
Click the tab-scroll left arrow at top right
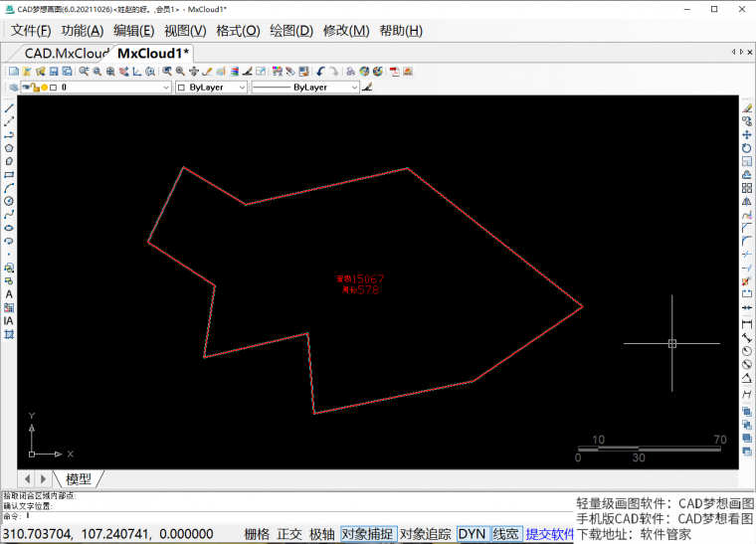[x=733, y=52]
